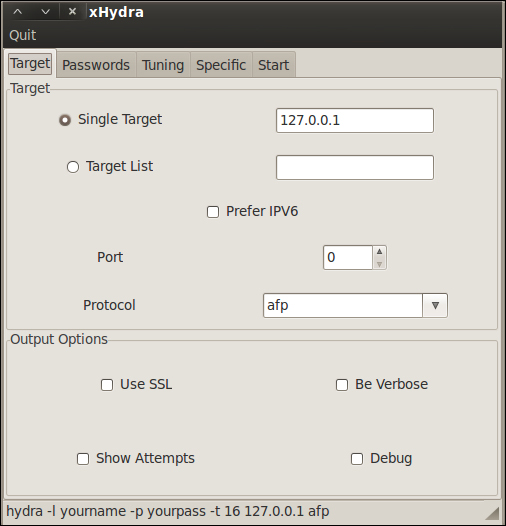Select the Single Target radio button
Image resolution: width=506 pixels, height=526 pixels.
[x=65, y=120]
